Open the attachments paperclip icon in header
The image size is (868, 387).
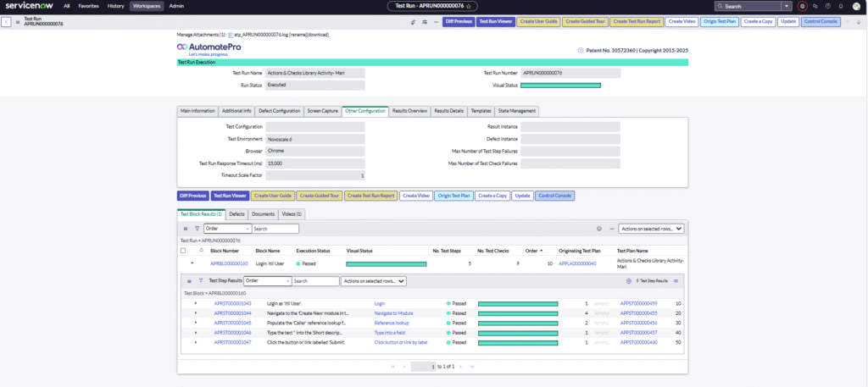pos(413,21)
